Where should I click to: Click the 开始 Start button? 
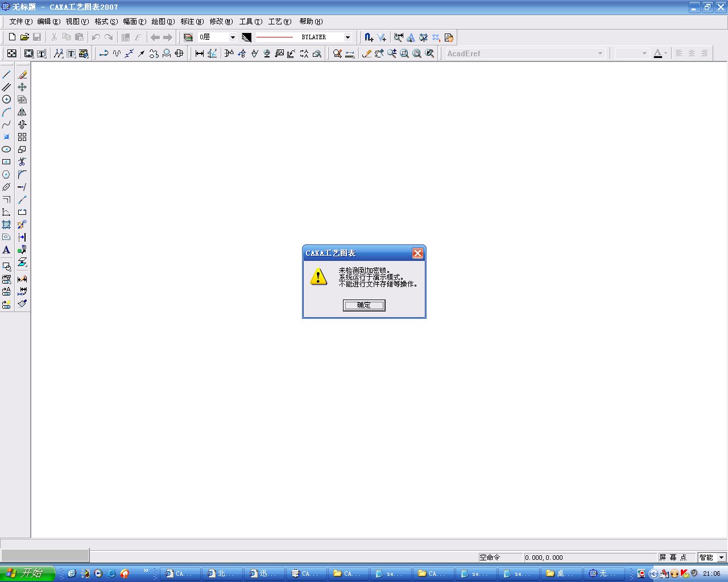click(x=27, y=573)
